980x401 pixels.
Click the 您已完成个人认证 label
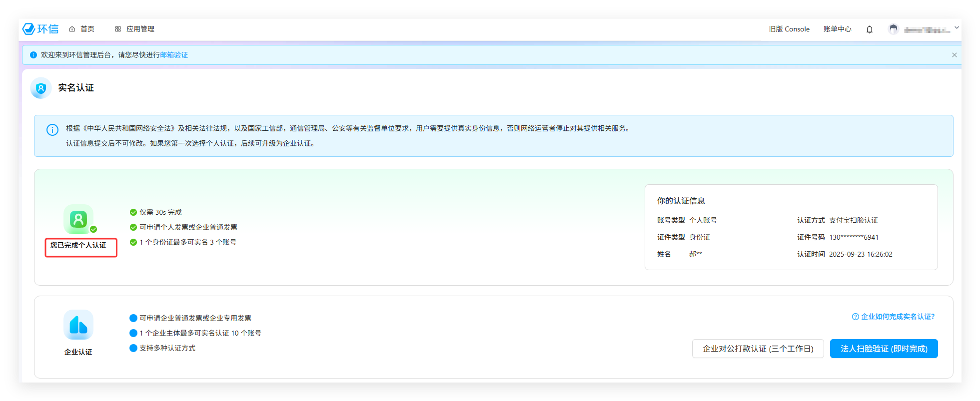[78, 245]
